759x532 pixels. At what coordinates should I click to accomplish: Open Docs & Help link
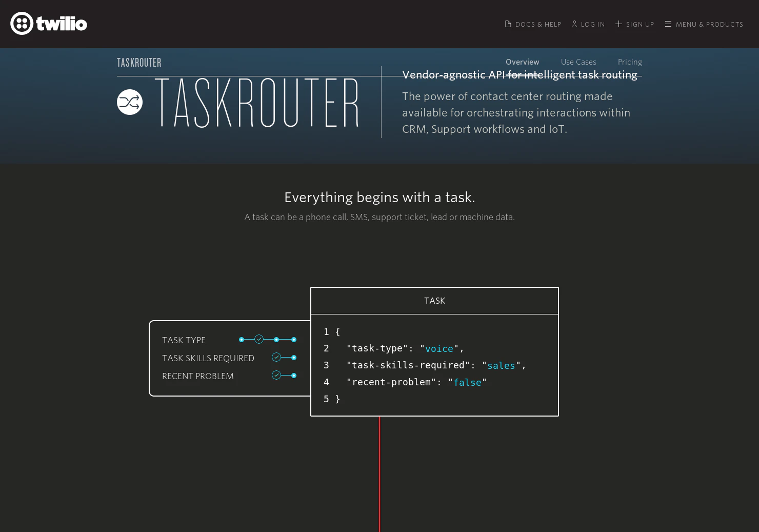pos(533,24)
